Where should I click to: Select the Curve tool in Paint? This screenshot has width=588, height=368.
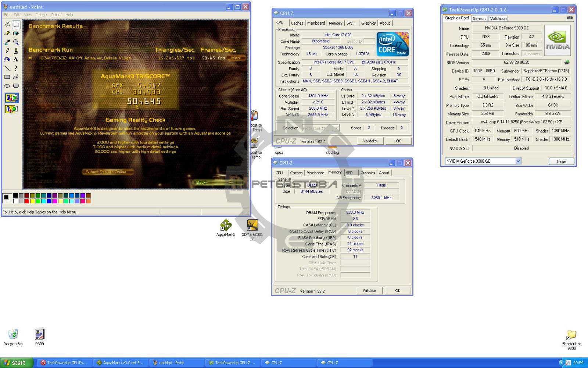[x=16, y=68]
